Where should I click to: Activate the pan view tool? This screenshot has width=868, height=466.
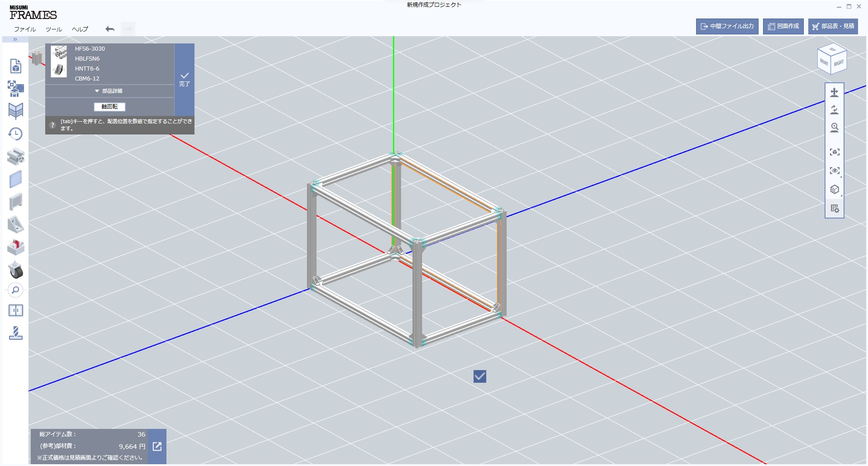coord(834,93)
